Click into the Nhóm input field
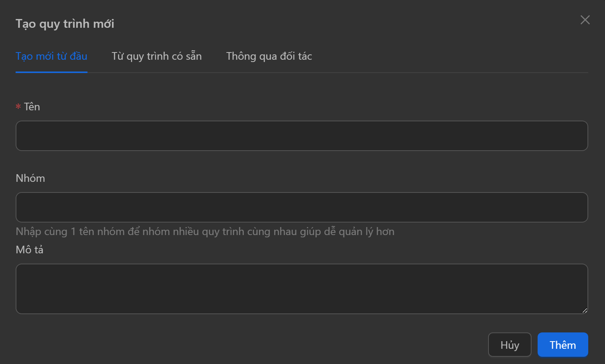Screen dimensions: 605x364 click(x=302, y=207)
